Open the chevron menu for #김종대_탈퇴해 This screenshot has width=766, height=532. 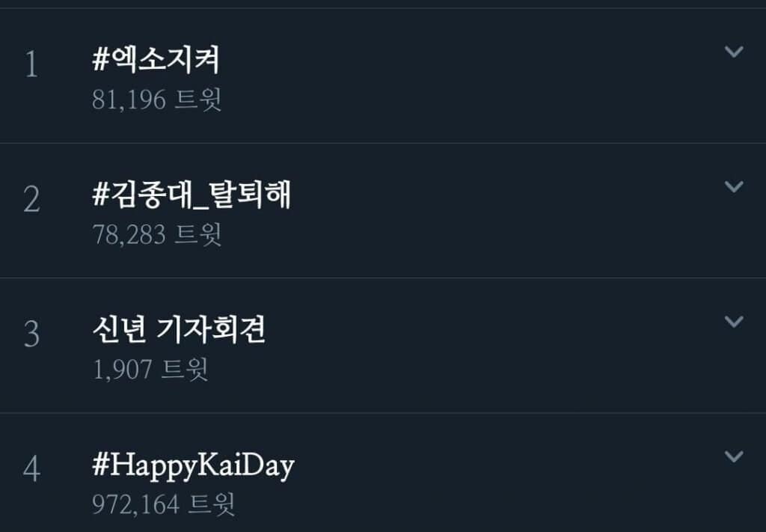tap(734, 186)
